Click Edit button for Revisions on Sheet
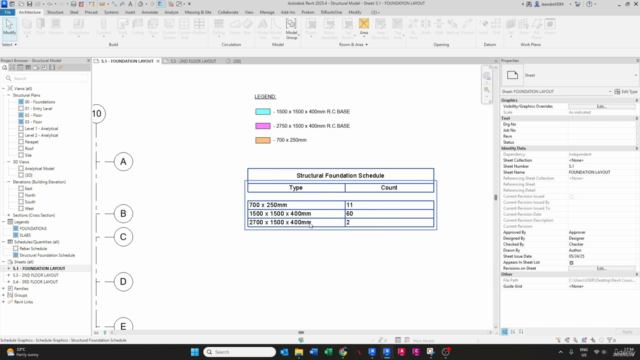640x360 pixels. tap(602, 269)
